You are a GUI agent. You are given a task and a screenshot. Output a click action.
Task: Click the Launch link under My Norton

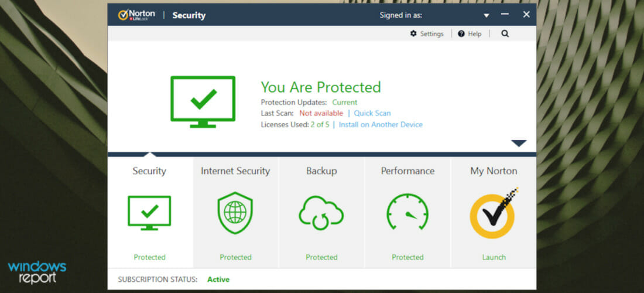point(494,257)
